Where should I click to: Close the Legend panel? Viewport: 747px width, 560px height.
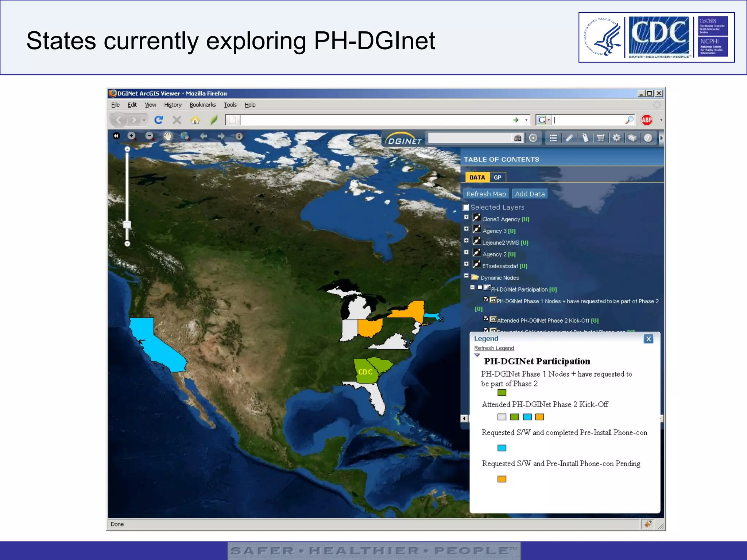649,339
